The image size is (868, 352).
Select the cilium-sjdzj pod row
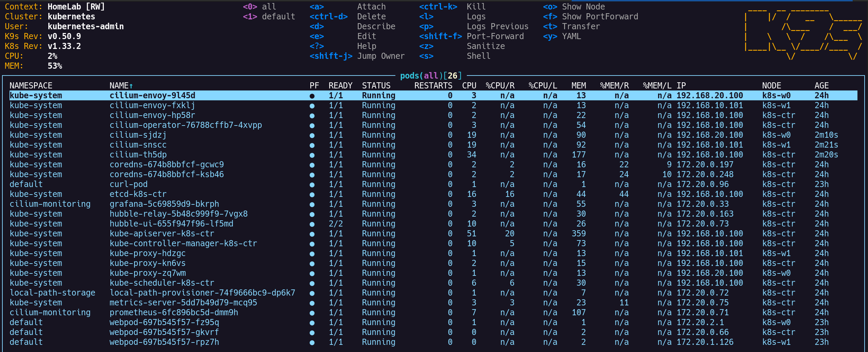433,135
